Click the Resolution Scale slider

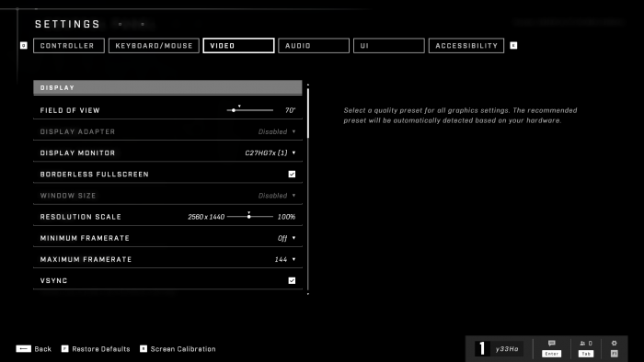(249, 217)
